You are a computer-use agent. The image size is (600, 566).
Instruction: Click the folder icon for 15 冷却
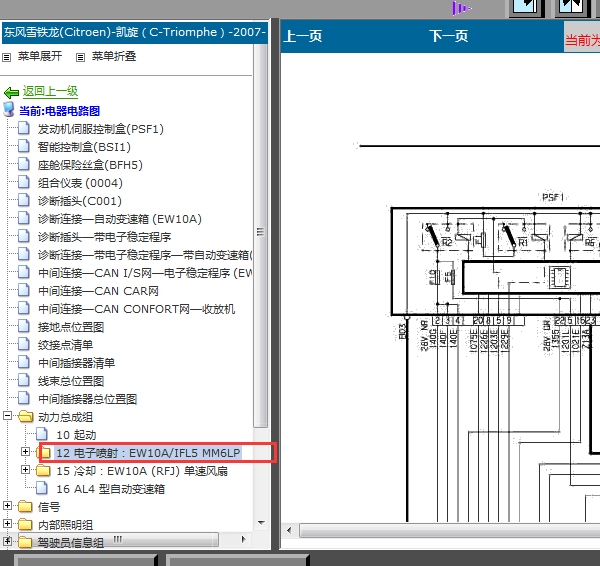click(x=43, y=470)
